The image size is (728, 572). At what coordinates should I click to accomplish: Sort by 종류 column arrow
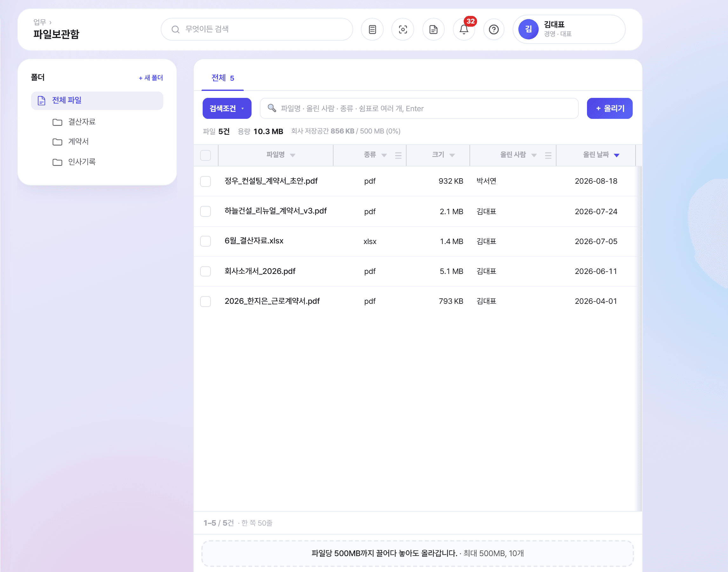click(x=384, y=155)
